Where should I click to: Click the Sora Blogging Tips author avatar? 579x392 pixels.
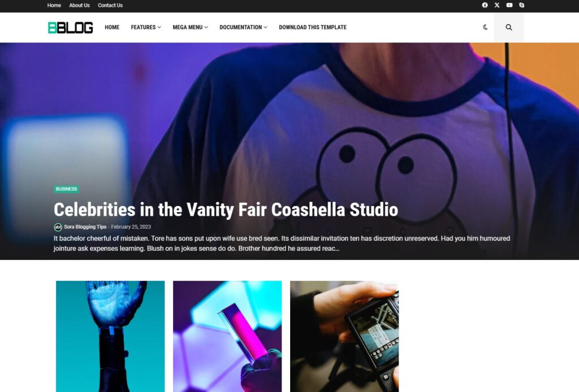[58, 227]
